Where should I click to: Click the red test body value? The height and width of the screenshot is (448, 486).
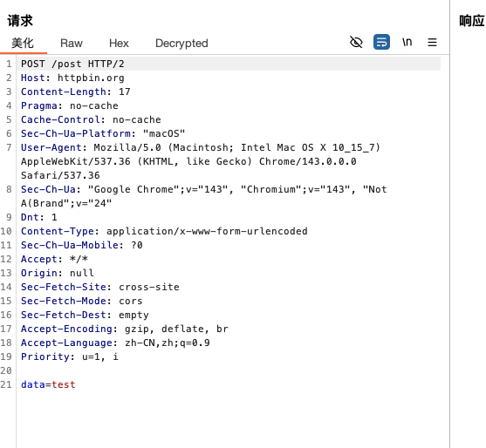coord(64,385)
